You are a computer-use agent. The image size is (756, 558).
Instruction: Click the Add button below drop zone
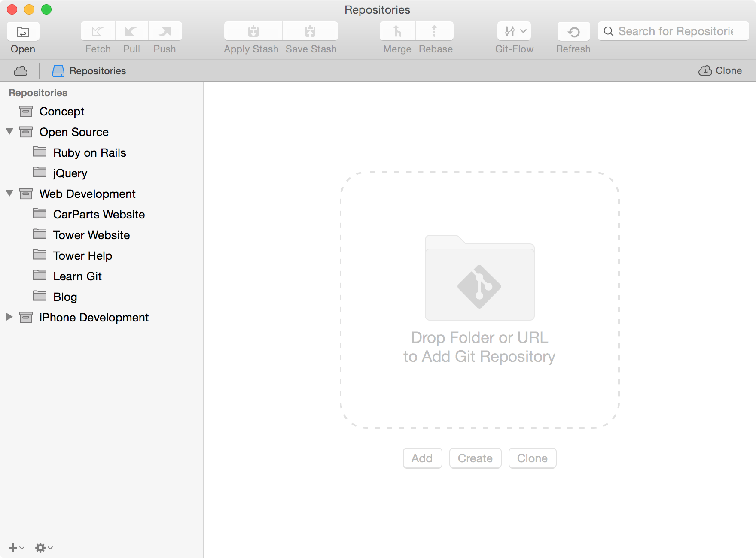click(422, 458)
